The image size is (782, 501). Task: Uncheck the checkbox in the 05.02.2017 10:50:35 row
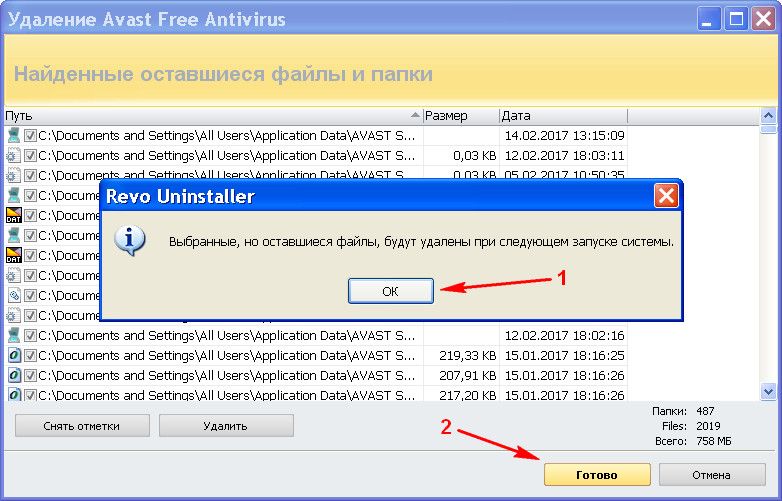(x=30, y=175)
